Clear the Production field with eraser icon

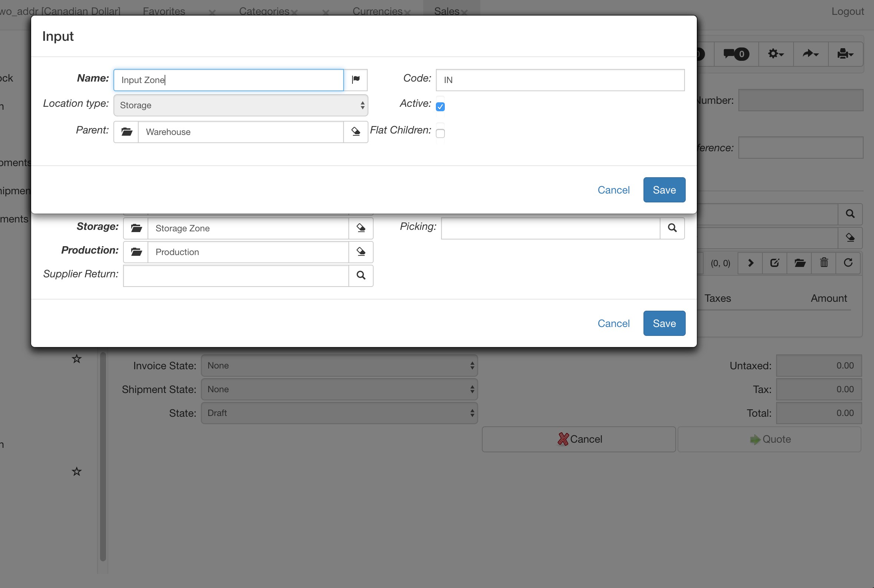pyautogui.click(x=361, y=252)
